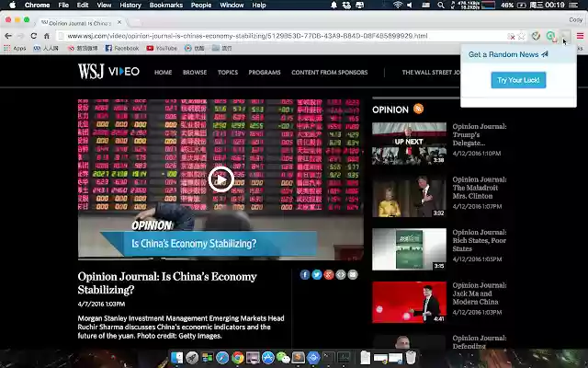The image size is (588, 368).
Task: Open Rich States, Poor States thumbnail
Action: click(409, 249)
